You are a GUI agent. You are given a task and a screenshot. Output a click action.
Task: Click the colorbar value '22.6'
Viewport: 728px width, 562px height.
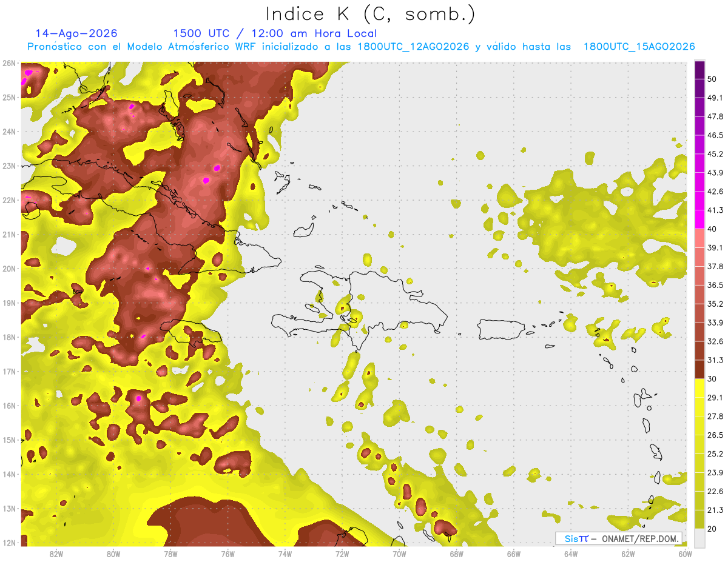click(715, 492)
